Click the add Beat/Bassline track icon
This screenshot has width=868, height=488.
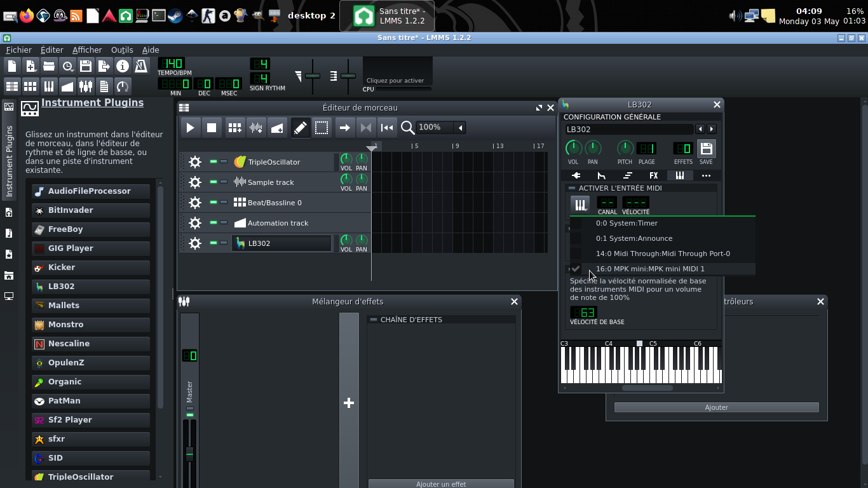click(x=234, y=128)
